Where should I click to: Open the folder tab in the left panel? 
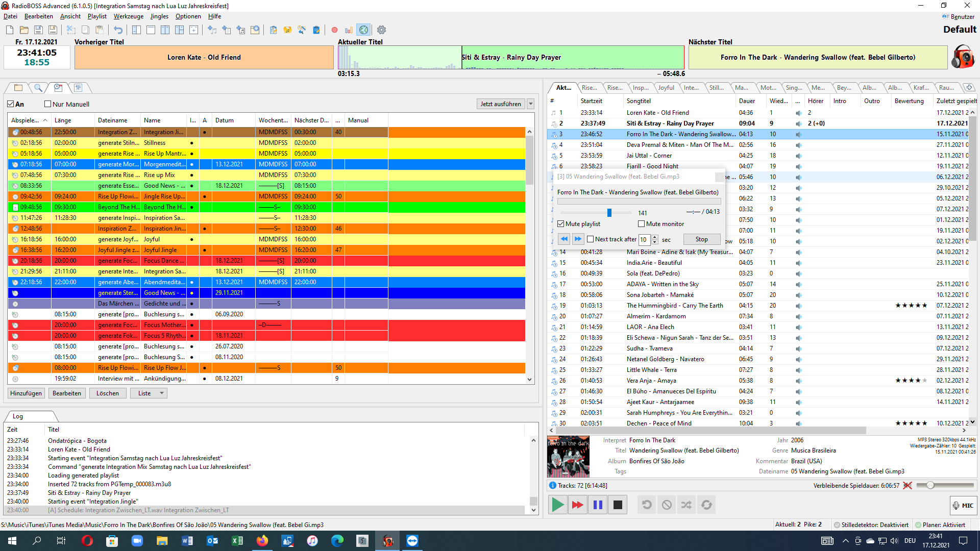point(18,88)
